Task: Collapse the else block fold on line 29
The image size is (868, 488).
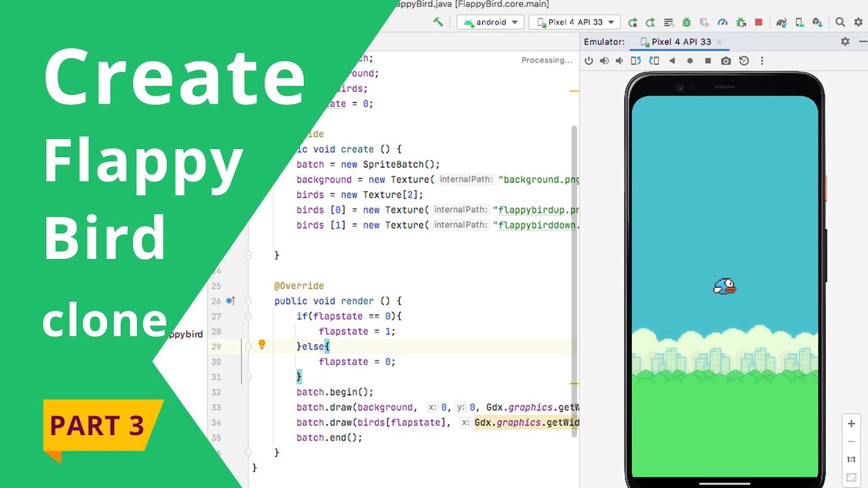Action: (248, 346)
